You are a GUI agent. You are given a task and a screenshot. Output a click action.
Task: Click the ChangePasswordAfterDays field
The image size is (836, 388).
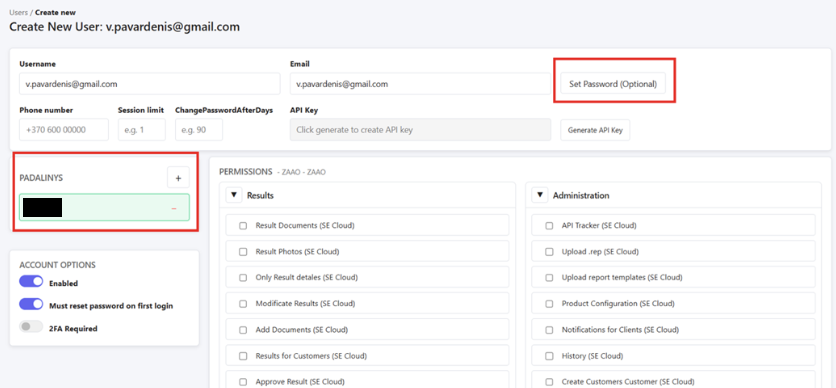click(x=199, y=130)
